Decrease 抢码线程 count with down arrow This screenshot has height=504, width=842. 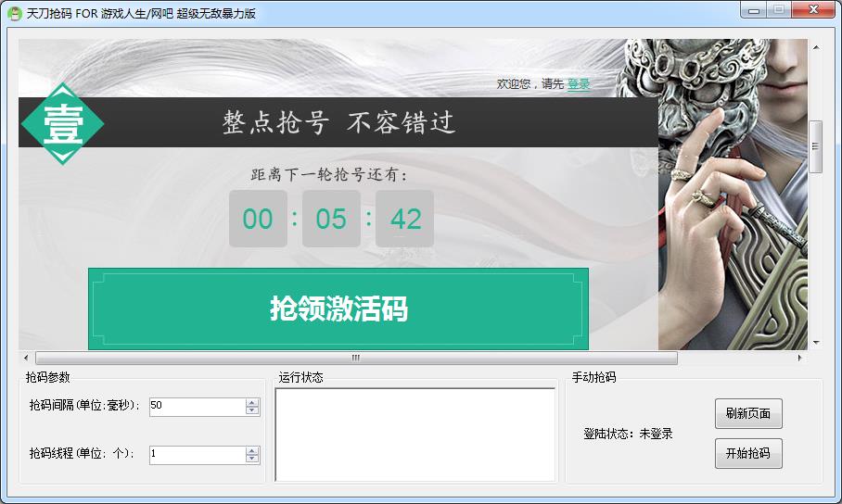point(252,459)
